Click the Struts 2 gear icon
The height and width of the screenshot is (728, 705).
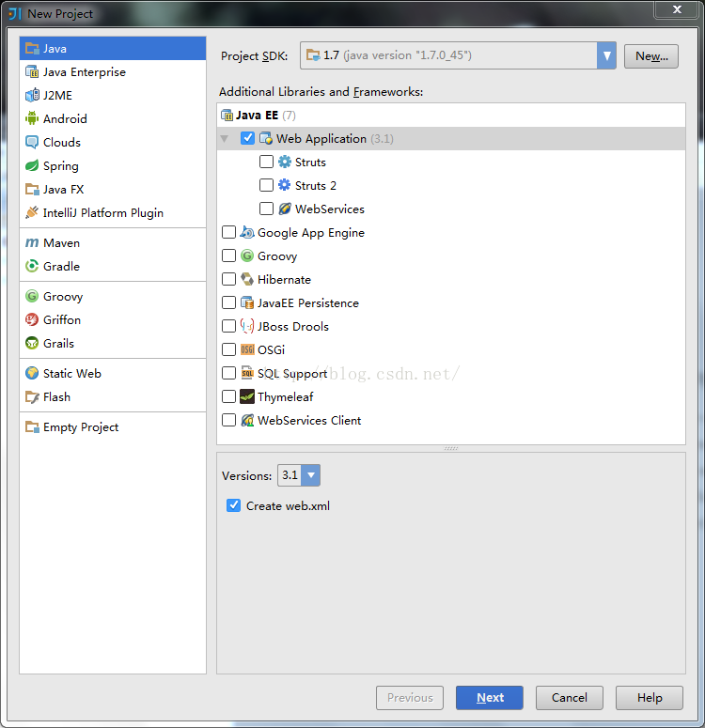click(x=285, y=185)
